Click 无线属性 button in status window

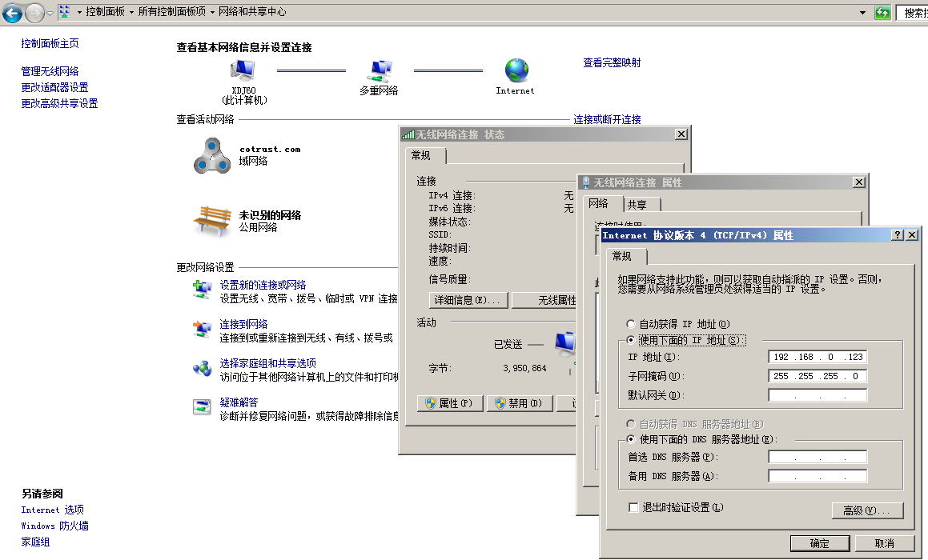click(544, 301)
